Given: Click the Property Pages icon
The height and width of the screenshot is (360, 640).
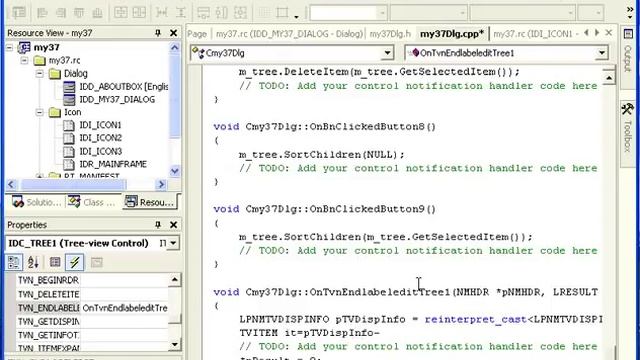Looking at the screenshot, I should 97,262.
